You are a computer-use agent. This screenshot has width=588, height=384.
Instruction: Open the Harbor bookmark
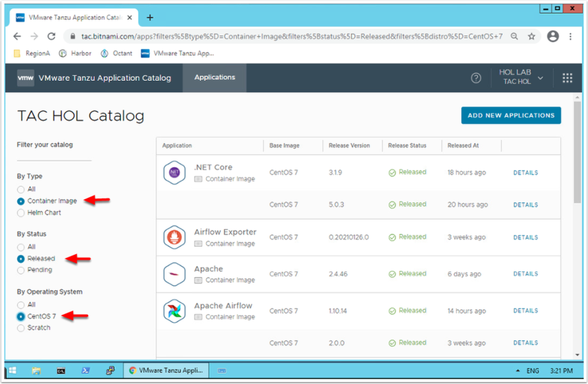tap(75, 53)
